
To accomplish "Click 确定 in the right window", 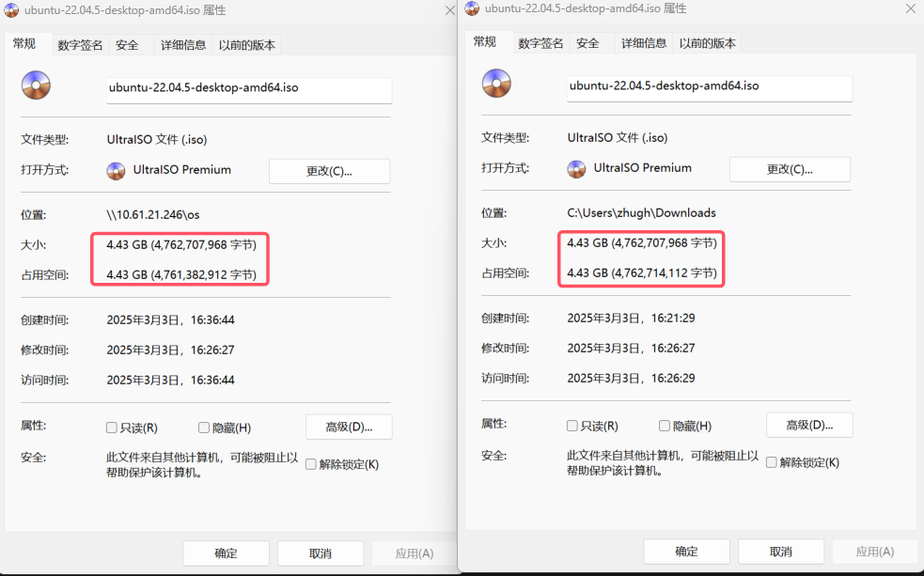I will (x=686, y=552).
